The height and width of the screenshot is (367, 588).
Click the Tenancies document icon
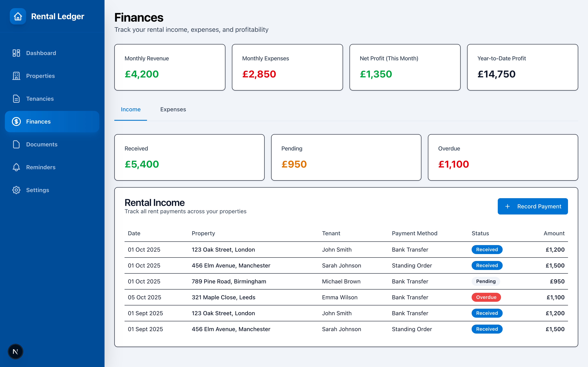(16, 99)
